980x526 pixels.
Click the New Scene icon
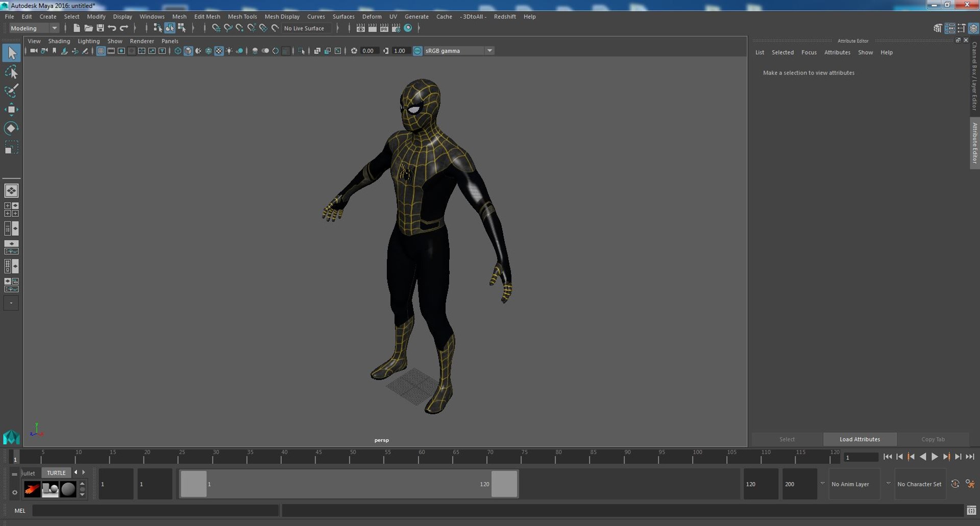coord(77,28)
